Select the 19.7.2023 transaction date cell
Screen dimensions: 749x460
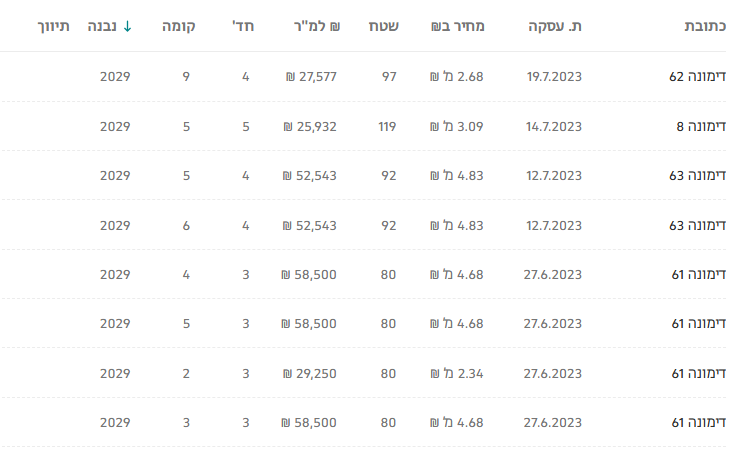click(554, 76)
